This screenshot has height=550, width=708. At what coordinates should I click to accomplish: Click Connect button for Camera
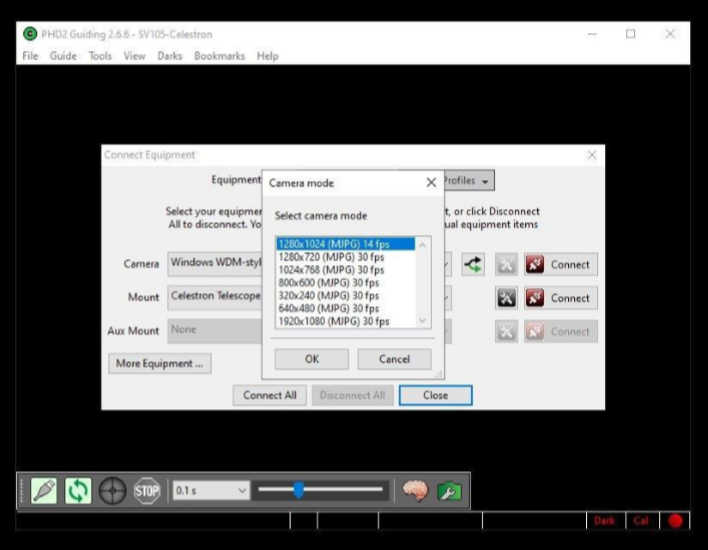561,264
